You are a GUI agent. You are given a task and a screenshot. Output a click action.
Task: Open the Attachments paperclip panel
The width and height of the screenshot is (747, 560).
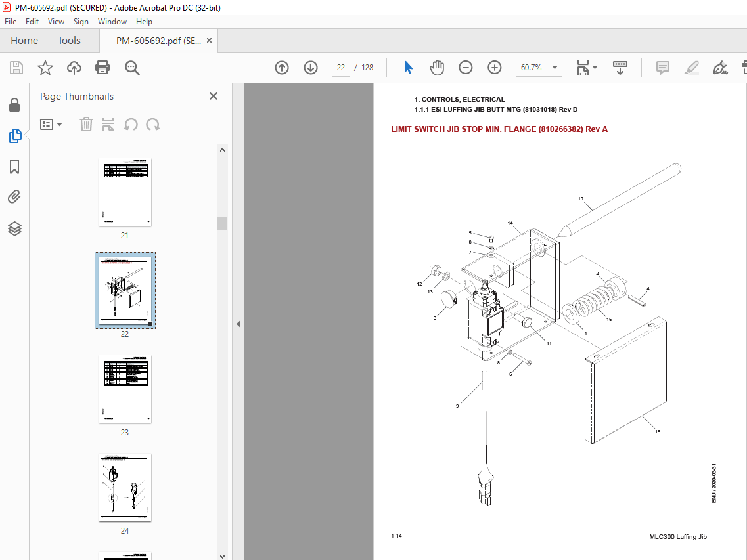14,197
